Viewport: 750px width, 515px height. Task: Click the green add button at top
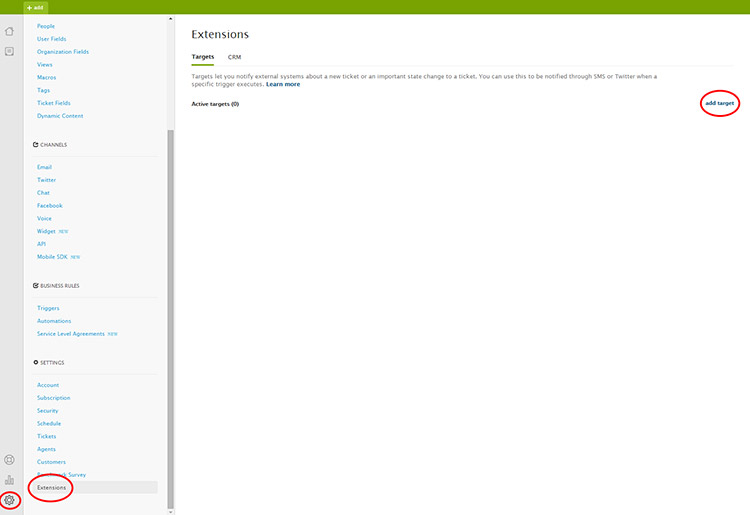(35, 7)
